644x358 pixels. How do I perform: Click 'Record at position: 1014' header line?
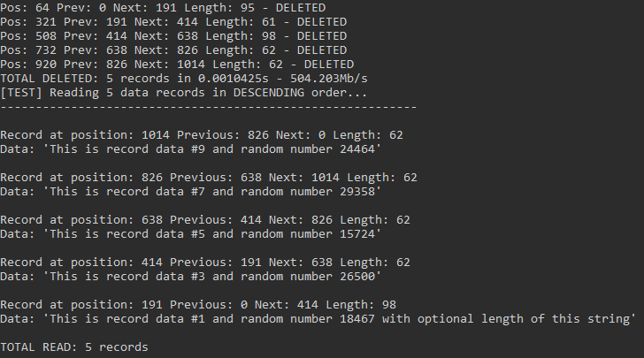coord(202,135)
